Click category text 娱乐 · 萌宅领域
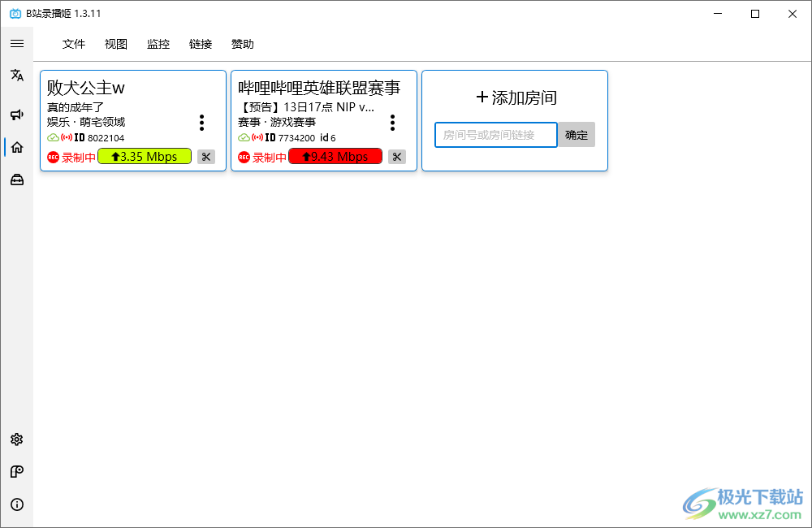Screen dimensions: 812x528 pos(86,123)
